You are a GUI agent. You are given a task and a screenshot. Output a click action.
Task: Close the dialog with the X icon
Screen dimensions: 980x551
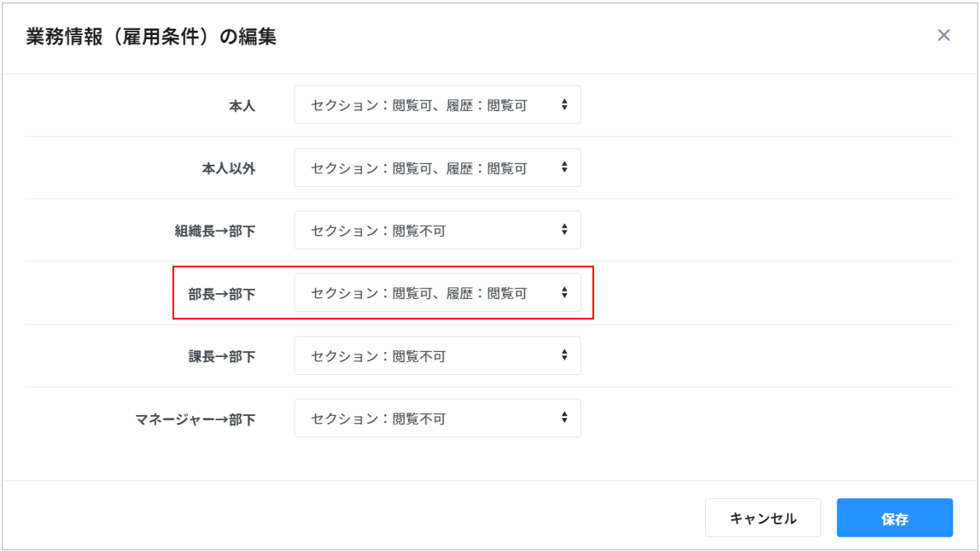(x=943, y=35)
